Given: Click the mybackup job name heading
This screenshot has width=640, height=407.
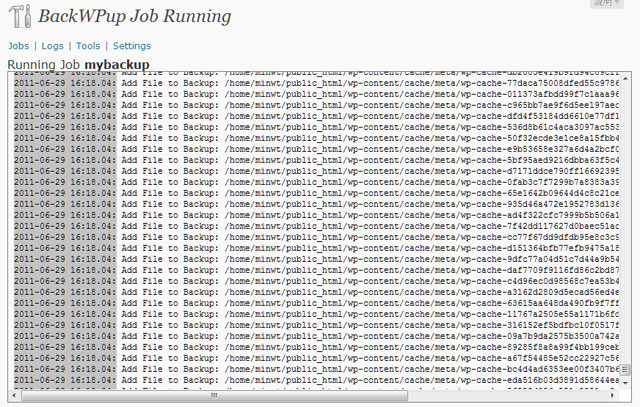Looking at the screenshot, I should click(x=117, y=65).
